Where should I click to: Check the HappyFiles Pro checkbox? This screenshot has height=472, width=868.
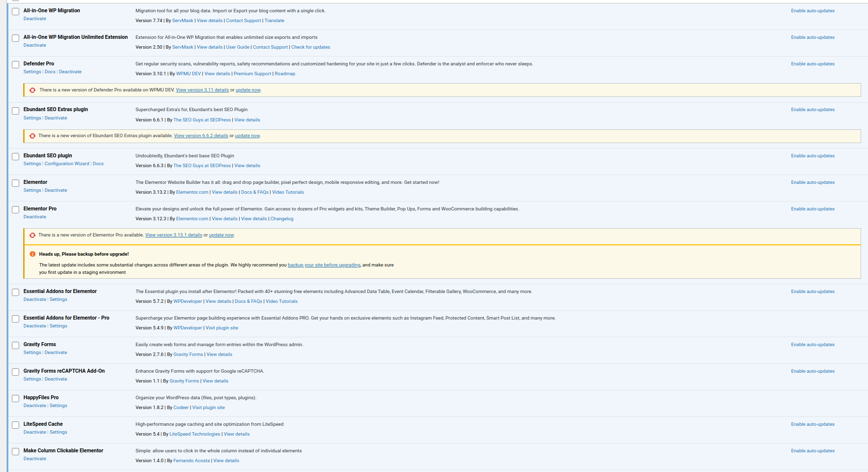coord(16,398)
